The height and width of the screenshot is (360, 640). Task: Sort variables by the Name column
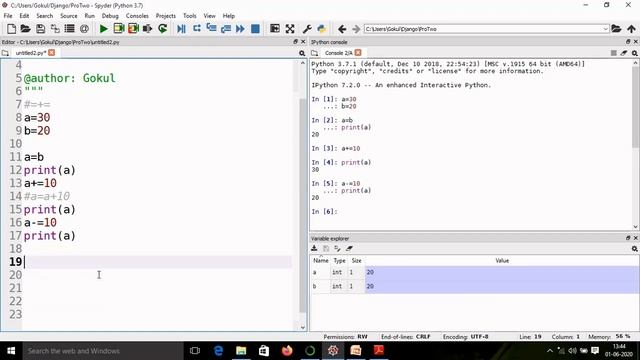point(320,260)
